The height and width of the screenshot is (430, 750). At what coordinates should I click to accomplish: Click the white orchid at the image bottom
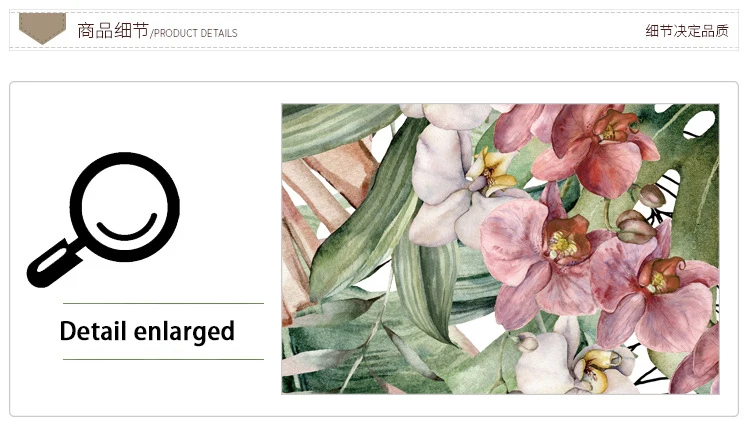click(x=569, y=361)
